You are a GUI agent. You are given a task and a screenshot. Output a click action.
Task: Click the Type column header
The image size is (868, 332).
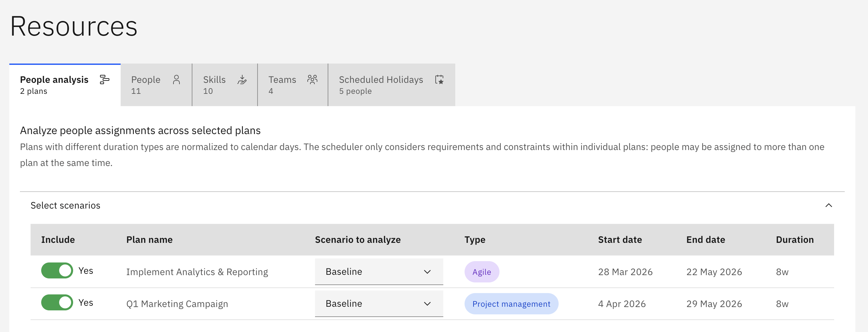[475, 240]
